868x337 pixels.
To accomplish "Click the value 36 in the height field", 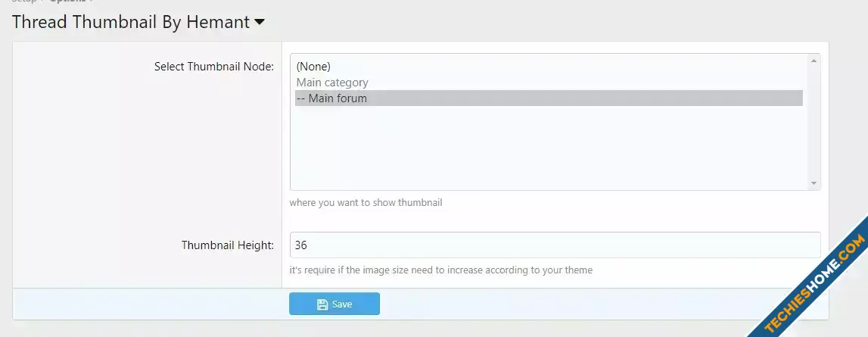I will [x=301, y=245].
